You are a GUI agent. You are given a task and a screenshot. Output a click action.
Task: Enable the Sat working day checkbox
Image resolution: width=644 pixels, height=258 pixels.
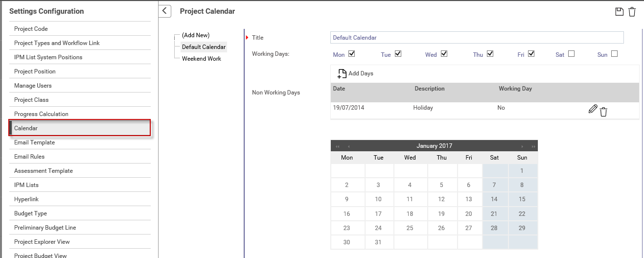pyautogui.click(x=571, y=54)
